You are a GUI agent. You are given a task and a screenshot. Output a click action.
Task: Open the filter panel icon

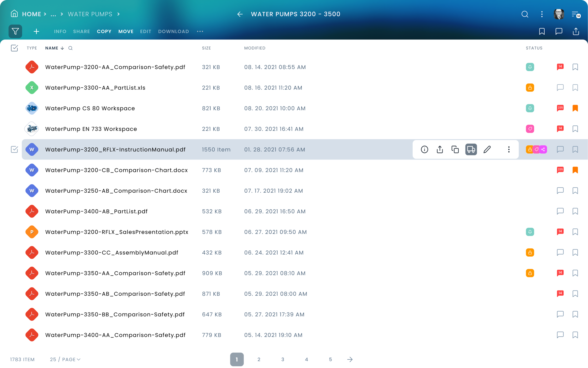(x=15, y=31)
